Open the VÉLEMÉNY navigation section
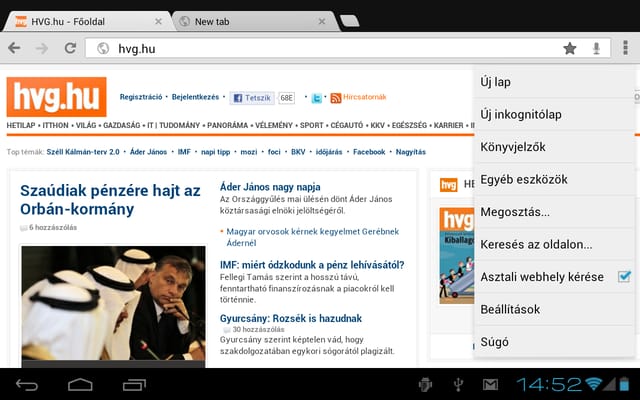The width and height of the screenshot is (640, 400). point(274,125)
